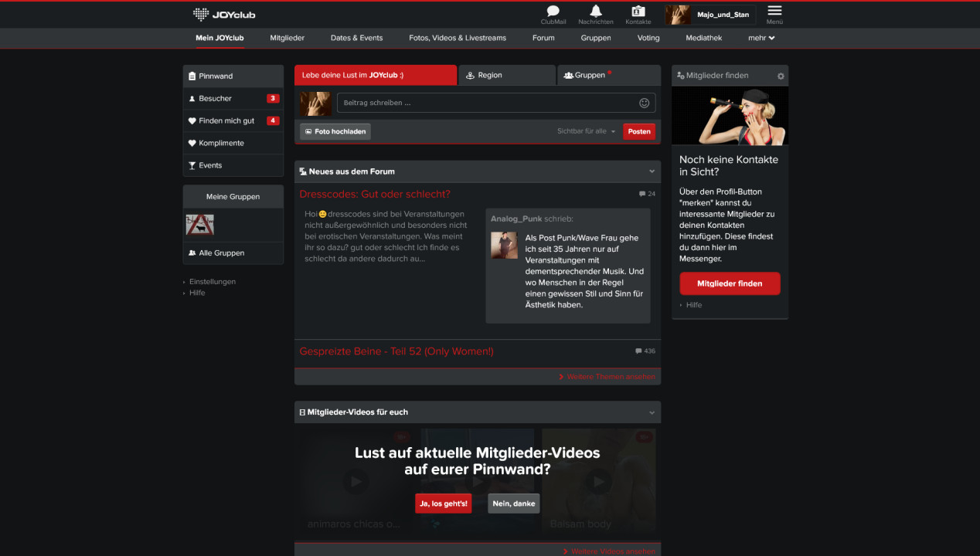
Task: Decline videos with 'Nein, danke'
Action: point(513,503)
